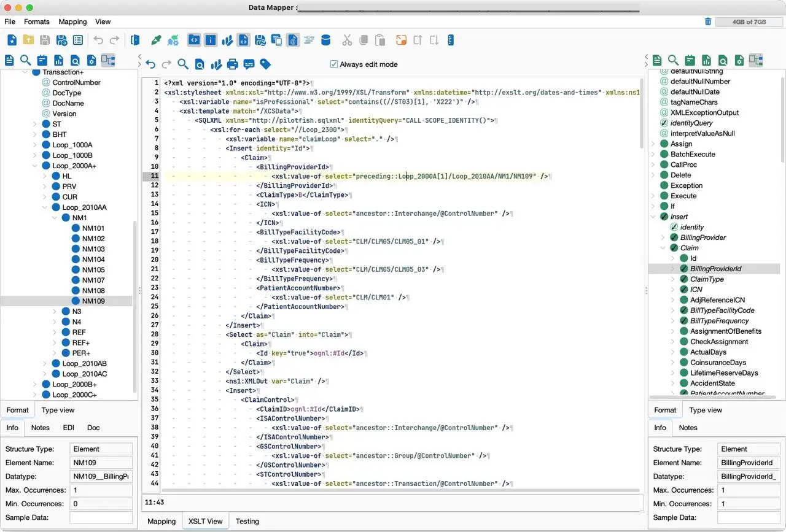Image resolution: width=786 pixels, height=532 pixels.
Task: Click the source Sample Data field
Action: [101, 517]
